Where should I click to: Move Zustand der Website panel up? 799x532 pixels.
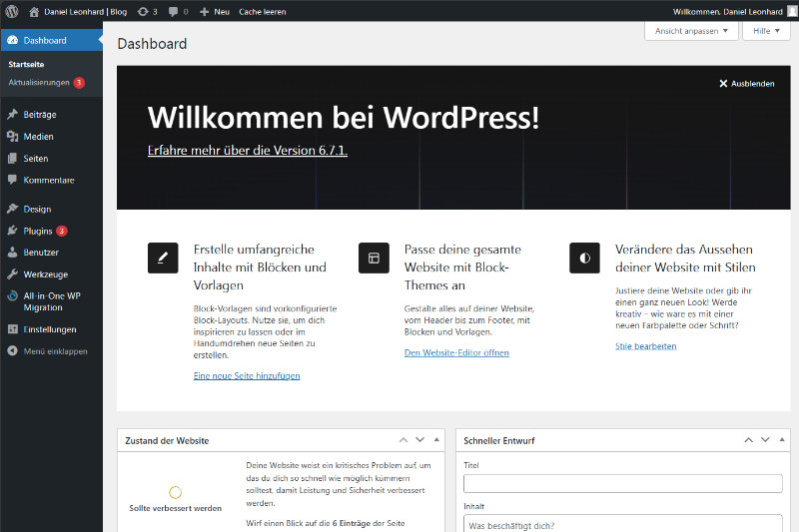coord(403,440)
